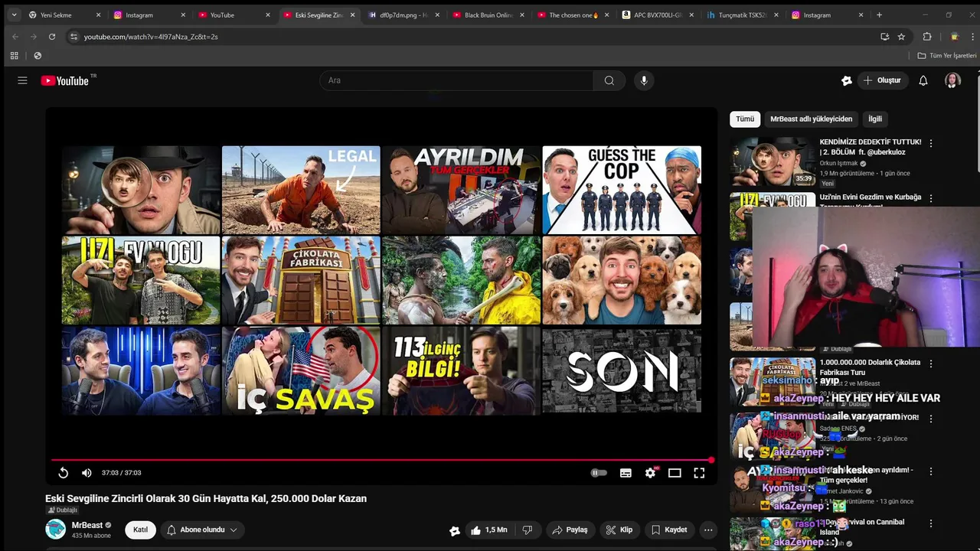Go back in browser history

15,36
